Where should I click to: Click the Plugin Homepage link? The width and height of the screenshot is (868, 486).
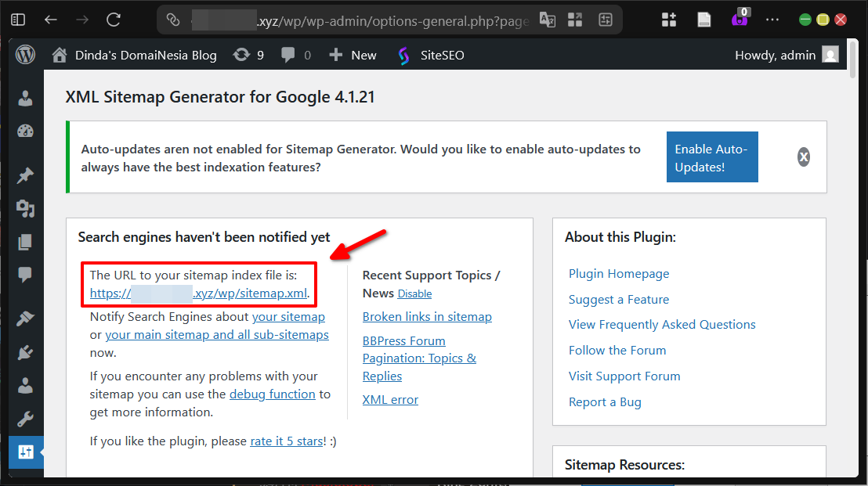619,273
